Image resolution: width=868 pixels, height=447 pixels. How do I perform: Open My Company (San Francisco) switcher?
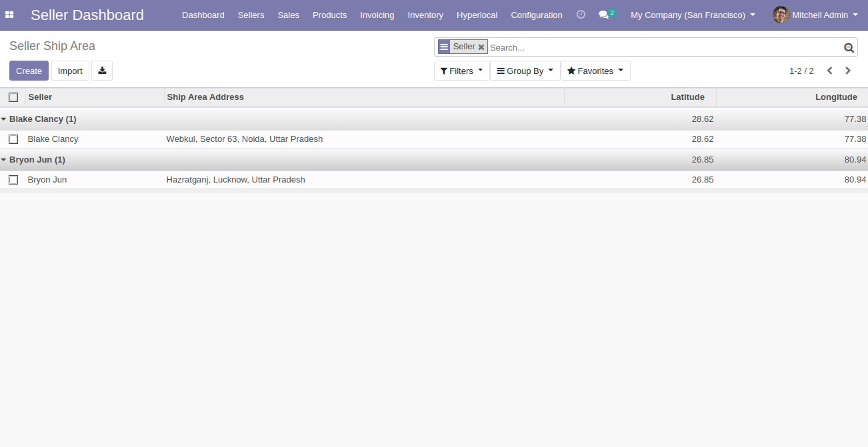click(693, 15)
